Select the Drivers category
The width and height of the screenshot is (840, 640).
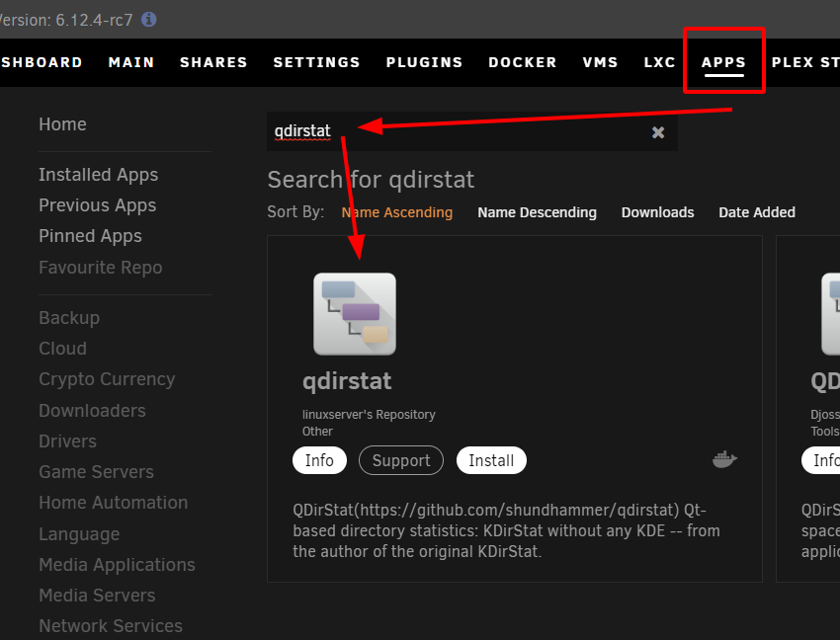tap(67, 440)
